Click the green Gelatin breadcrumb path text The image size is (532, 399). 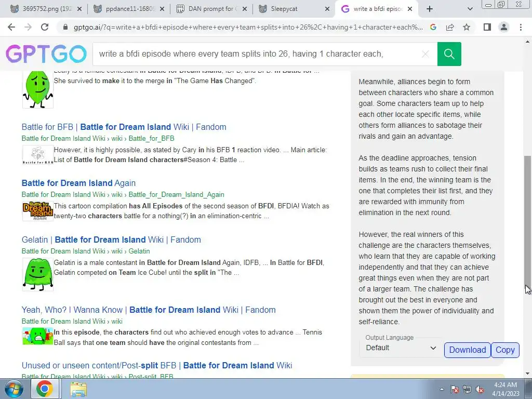[x=139, y=251]
